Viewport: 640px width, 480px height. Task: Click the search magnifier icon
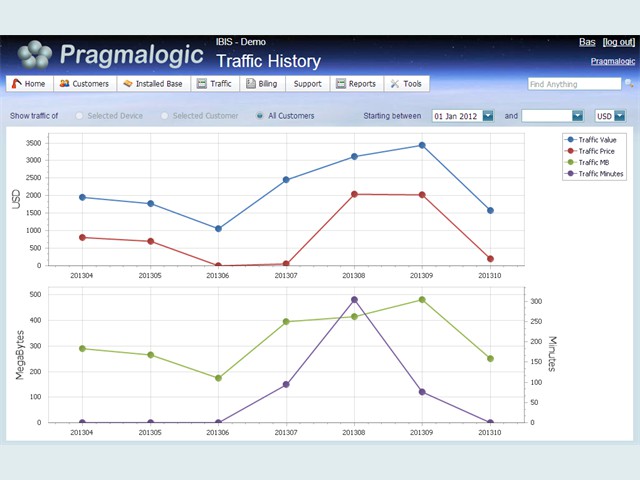coord(629,84)
